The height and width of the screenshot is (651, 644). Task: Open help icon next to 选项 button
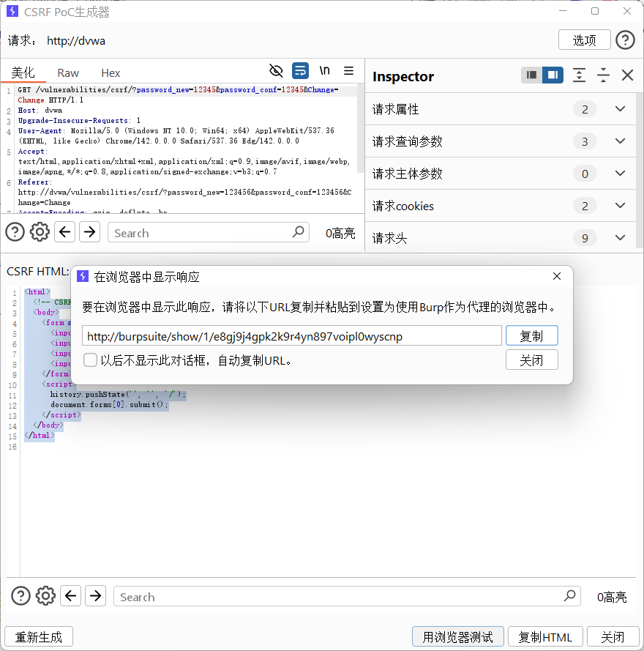(625, 40)
